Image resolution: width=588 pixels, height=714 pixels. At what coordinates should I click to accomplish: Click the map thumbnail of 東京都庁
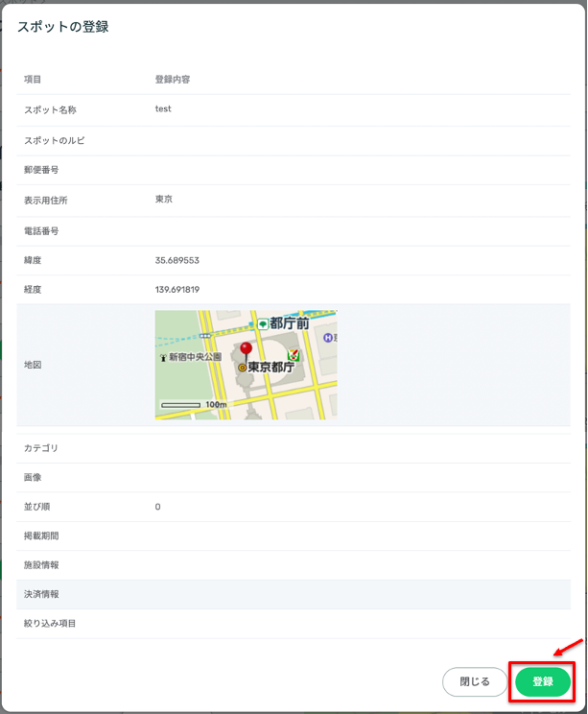246,365
